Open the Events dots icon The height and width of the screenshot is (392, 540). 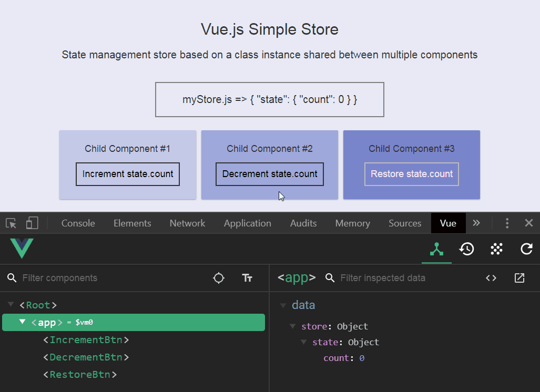(496, 249)
